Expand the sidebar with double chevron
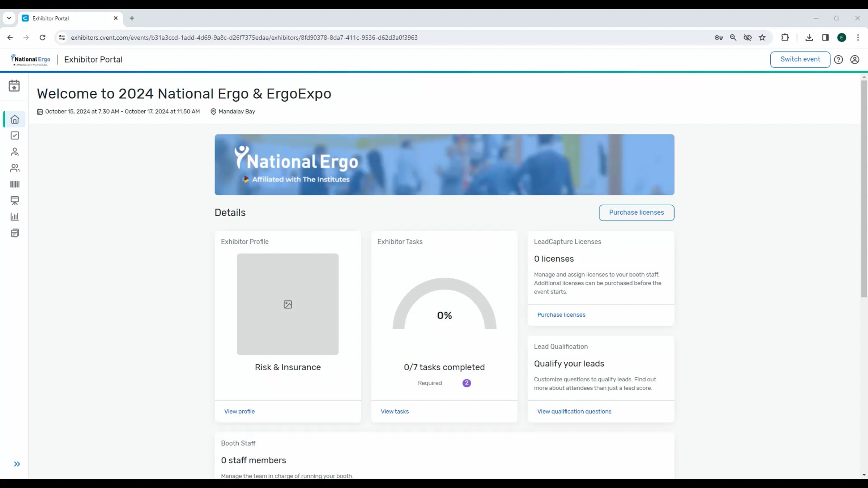 [17, 464]
